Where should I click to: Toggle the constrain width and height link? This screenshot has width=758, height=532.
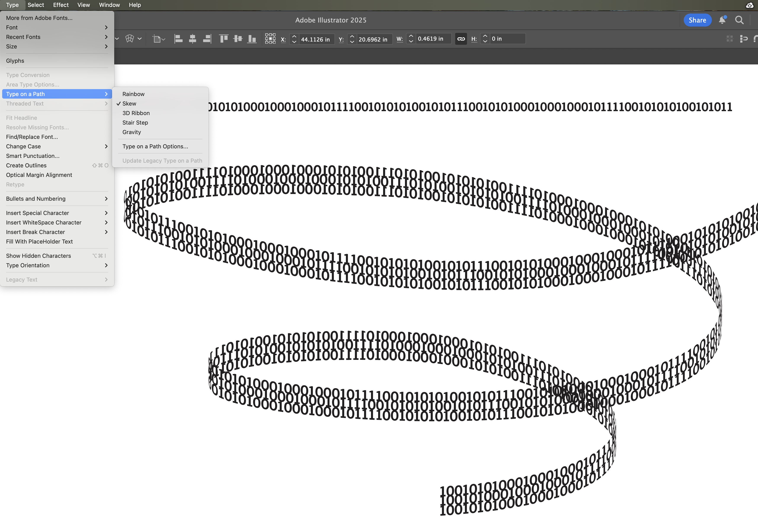(461, 39)
